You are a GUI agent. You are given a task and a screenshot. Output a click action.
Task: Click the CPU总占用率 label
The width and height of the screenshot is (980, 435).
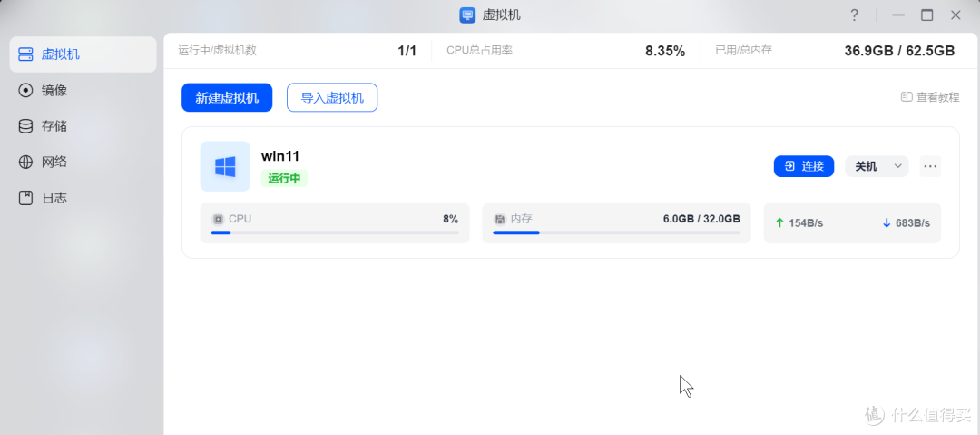479,51
